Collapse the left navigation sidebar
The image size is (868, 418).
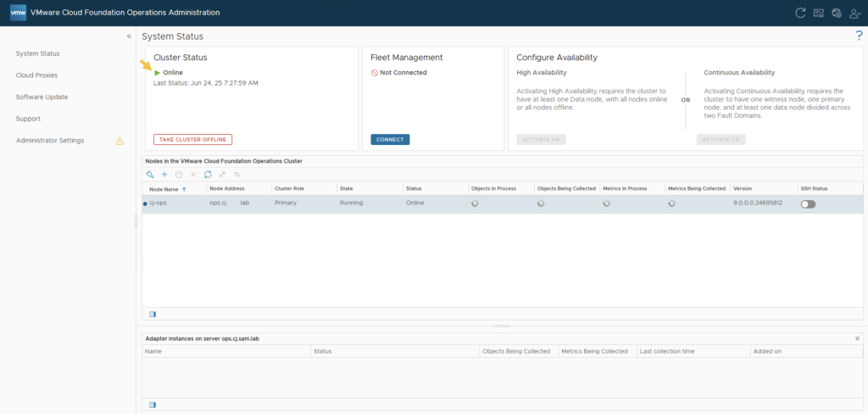pos(129,36)
